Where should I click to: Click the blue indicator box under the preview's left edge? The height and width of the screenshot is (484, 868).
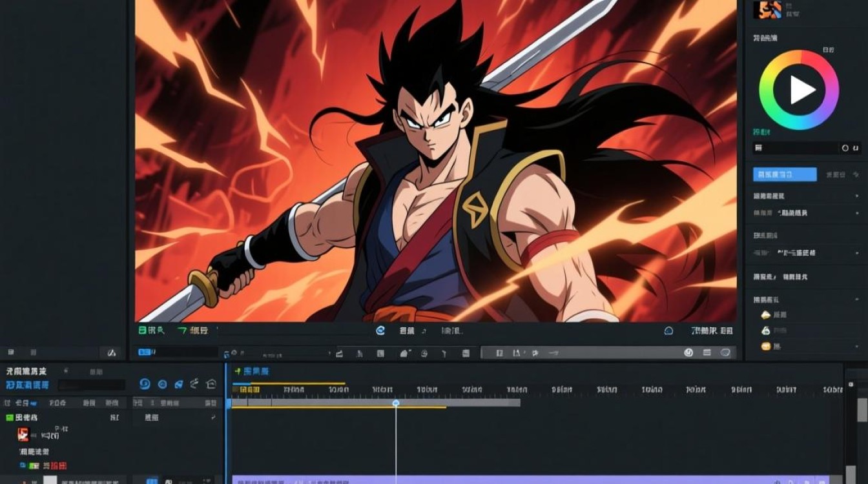145,352
